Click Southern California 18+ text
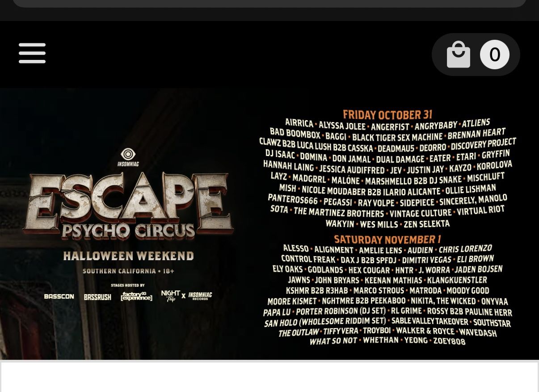Viewport: 539px width, 392px height. click(x=128, y=271)
